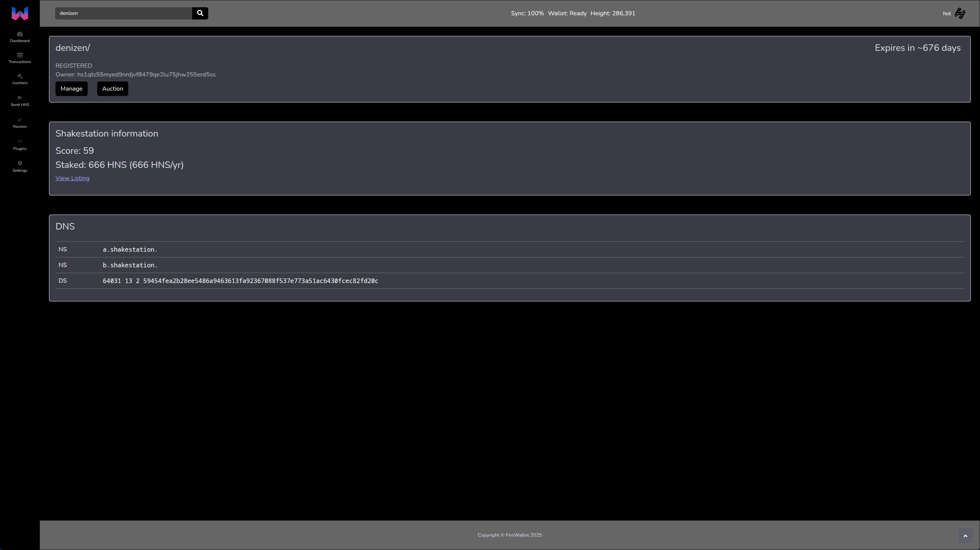Select Send HNS in the sidebar
Image resolution: width=980 pixels, height=550 pixels.
[20, 101]
